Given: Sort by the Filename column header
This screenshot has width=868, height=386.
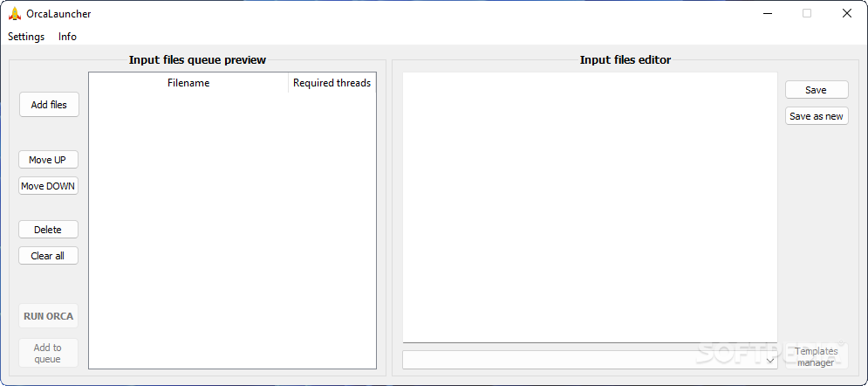Looking at the screenshot, I should [x=188, y=83].
